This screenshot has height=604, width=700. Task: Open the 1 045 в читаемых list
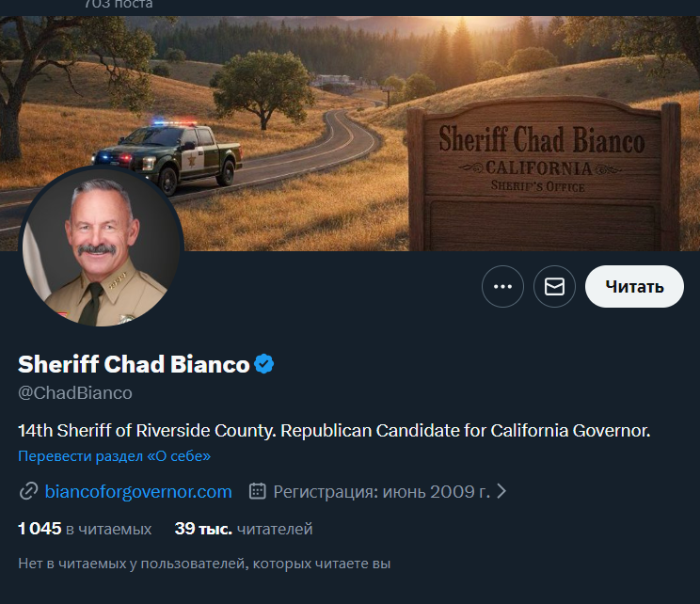[85, 529]
